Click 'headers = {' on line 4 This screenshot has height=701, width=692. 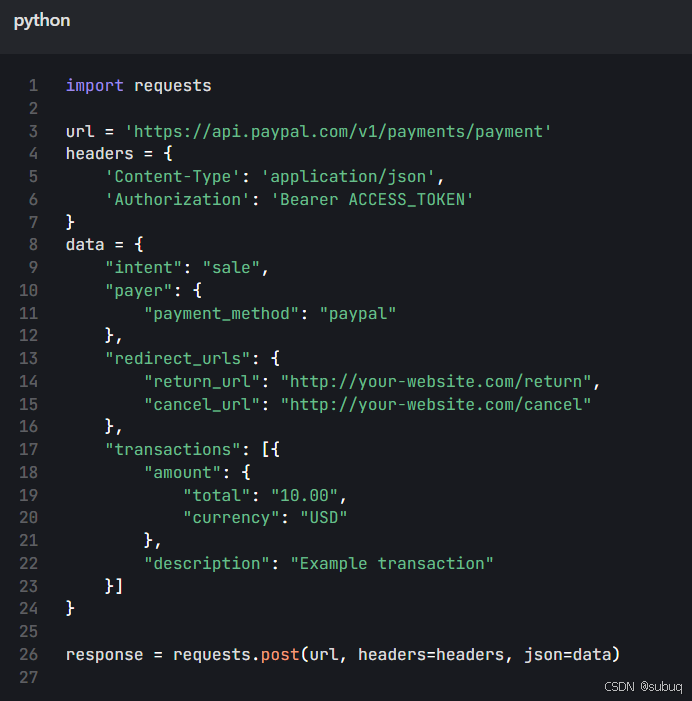119,154
